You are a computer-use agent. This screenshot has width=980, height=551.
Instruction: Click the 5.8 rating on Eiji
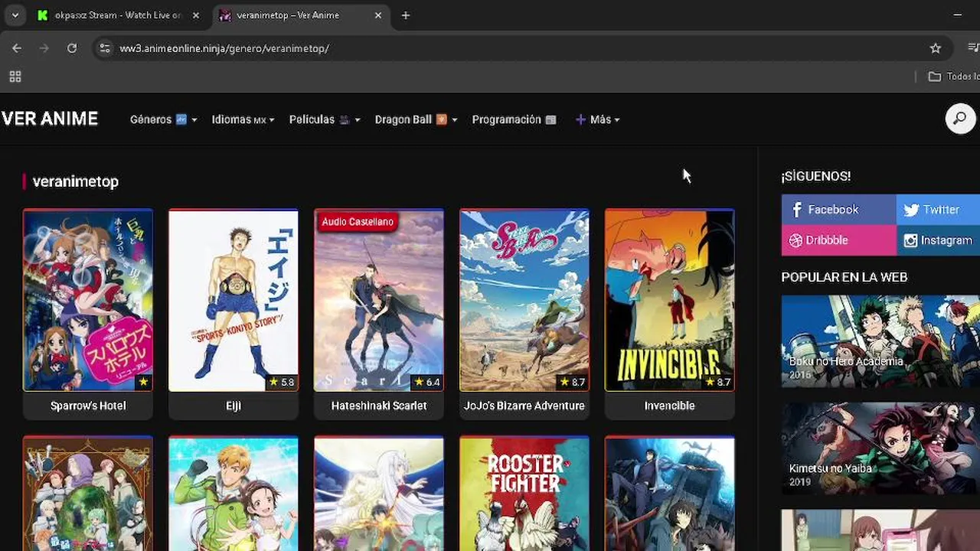tap(282, 382)
